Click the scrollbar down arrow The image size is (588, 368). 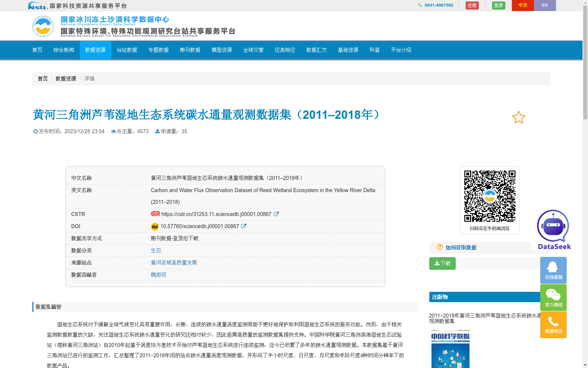point(585,365)
